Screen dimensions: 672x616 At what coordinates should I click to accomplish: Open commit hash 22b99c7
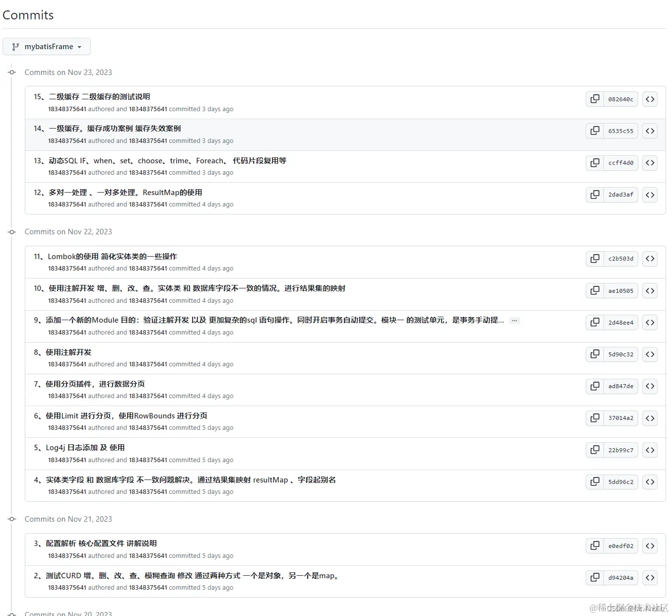[x=621, y=450]
